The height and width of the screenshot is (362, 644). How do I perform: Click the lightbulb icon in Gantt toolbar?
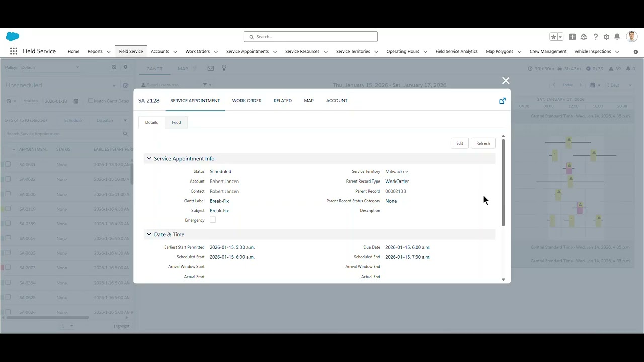click(224, 68)
